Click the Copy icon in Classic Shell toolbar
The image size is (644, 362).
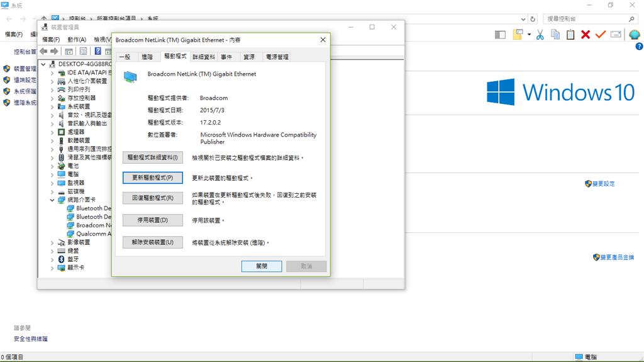click(555, 35)
